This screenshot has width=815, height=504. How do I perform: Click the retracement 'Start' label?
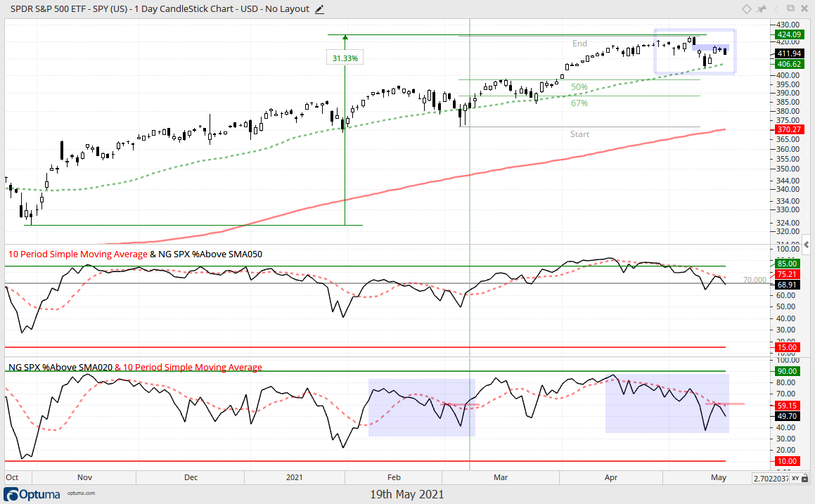click(x=579, y=134)
